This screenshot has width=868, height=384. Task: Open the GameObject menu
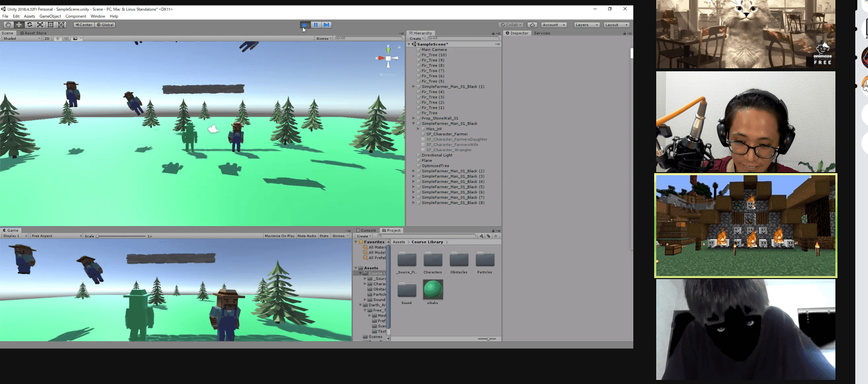50,16
